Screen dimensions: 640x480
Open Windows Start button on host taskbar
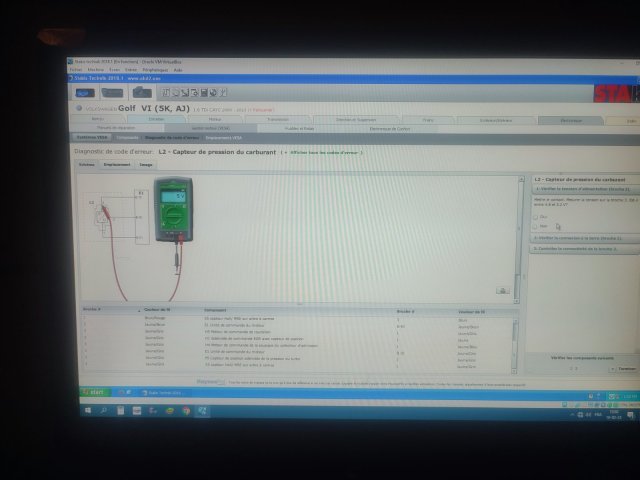tap(88, 411)
